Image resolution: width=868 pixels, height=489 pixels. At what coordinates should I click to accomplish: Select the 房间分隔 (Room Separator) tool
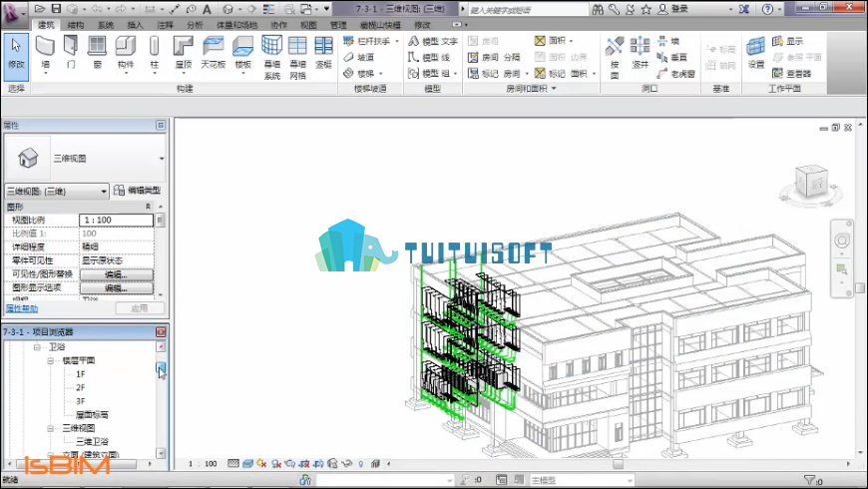coord(494,57)
